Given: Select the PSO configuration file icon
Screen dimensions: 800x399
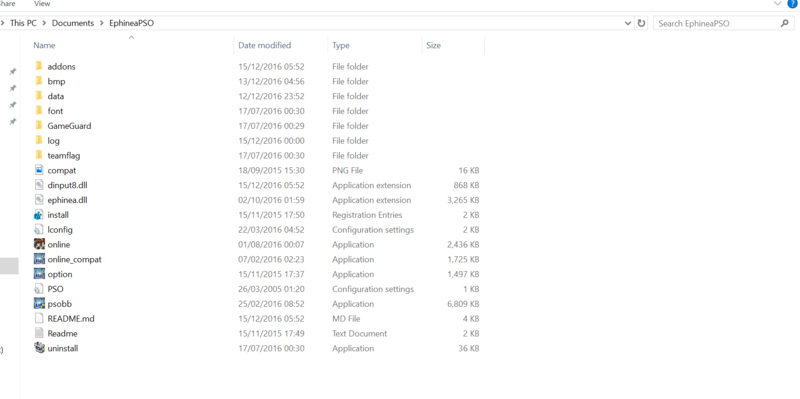Looking at the screenshot, I should click(x=39, y=289).
